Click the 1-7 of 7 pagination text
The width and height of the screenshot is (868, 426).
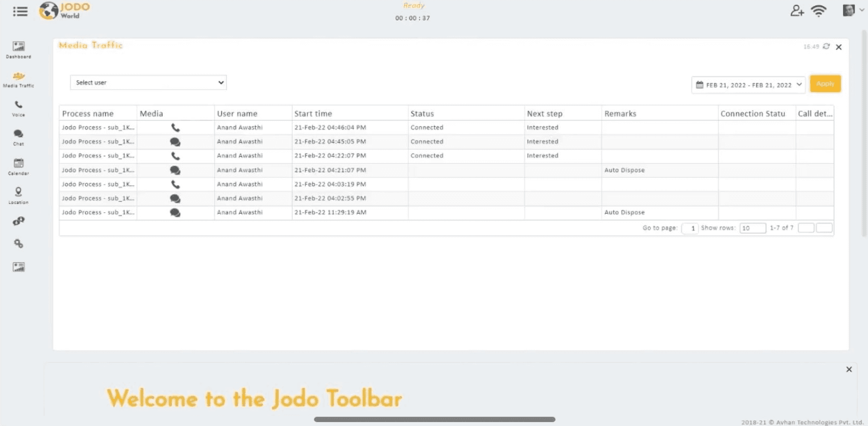781,228
